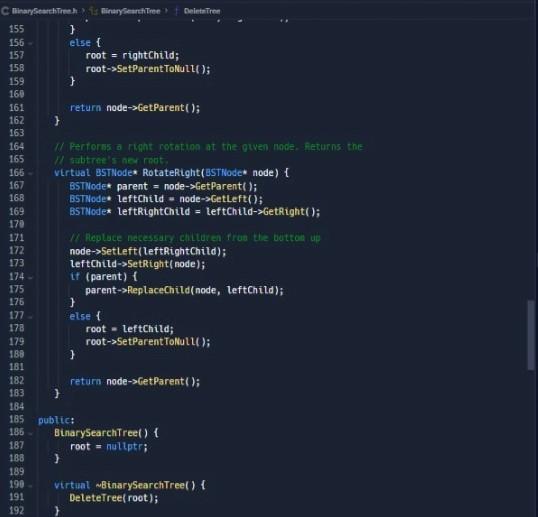Image resolution: width=538 pixels, height=517 pixels.
Task: Click the RotateRight function name
Action: pyautogui.click(x=171, y=173)
